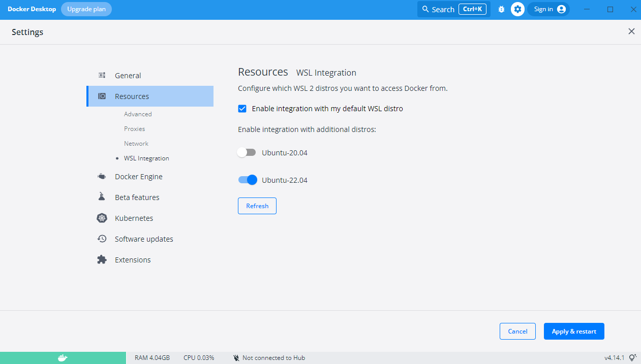Click the Extensions puzzle piece icon
The width and height of the screenshot is (641, 364).
(102, 259)
